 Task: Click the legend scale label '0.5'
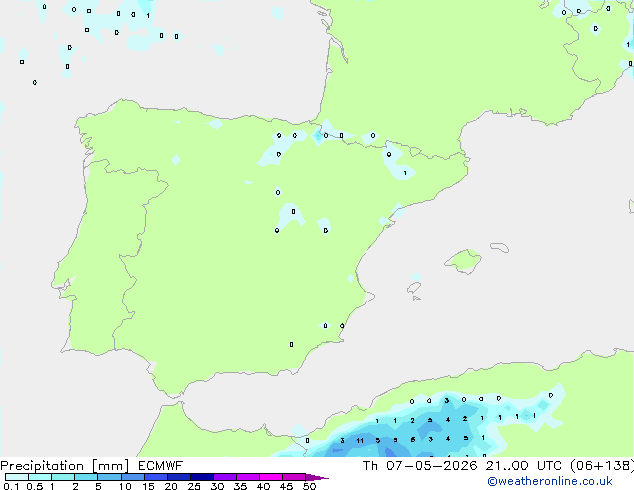34,486
